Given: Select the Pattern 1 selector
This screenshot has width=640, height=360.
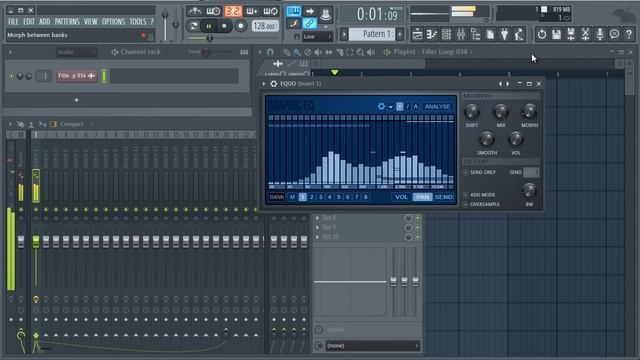Looking at the screenshot, I should [x=373, y=34].
